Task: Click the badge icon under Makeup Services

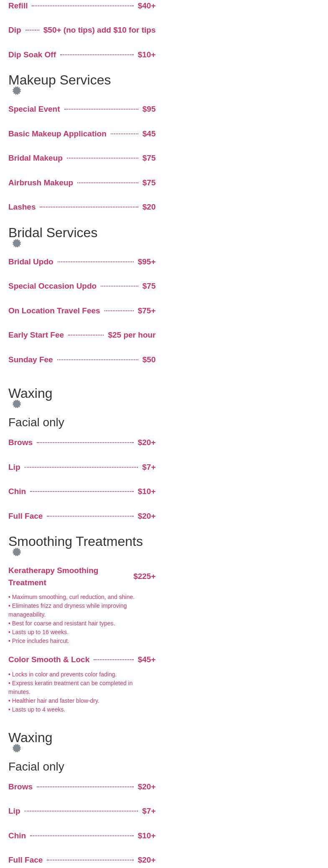Action: pyautogui.click(x=17, y=91)
